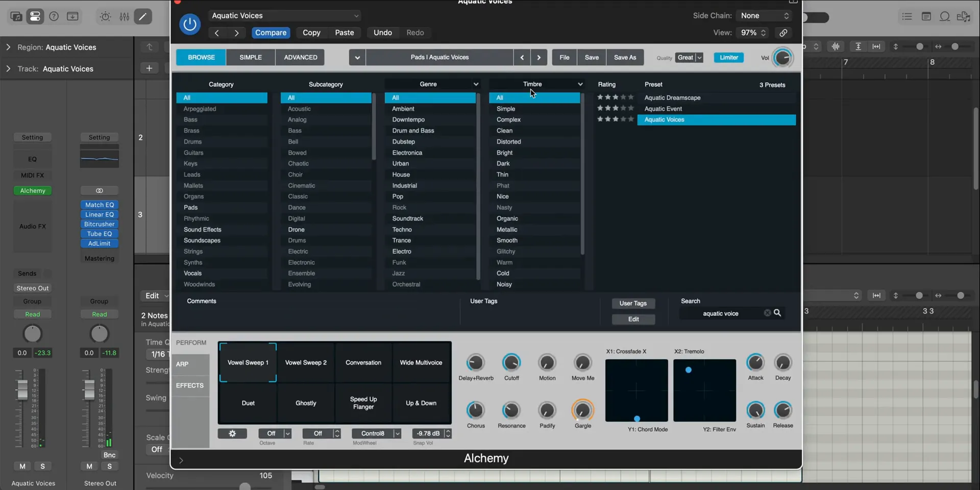
Task: Open Smart Controls dial icon
Action: [x=105, y=16]
